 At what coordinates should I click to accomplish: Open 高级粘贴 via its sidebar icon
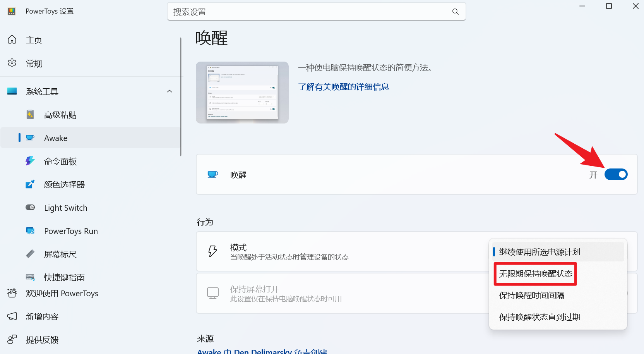click(30, 114)
